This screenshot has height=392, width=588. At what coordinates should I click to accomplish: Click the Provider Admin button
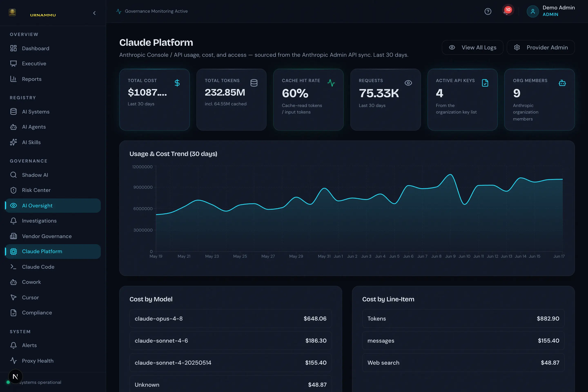point(541,48)
